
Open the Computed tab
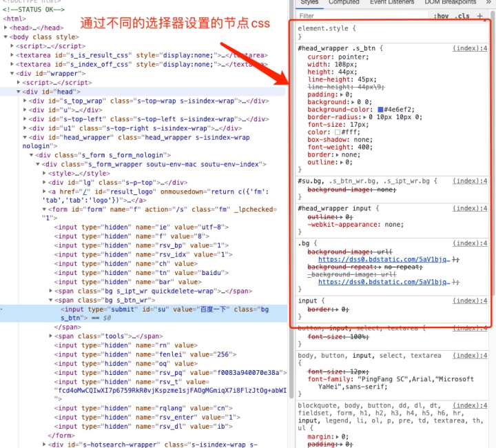click(344, 2)
